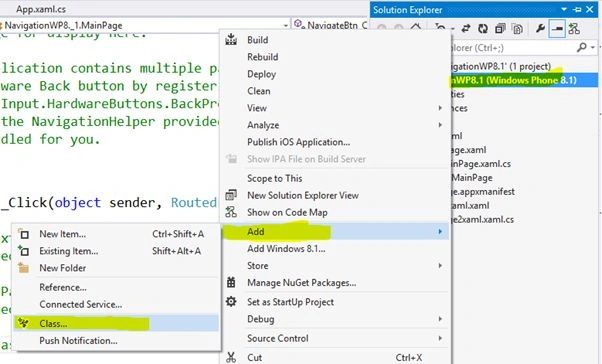Open New Solution Explorer View

[x=334, y=195]
